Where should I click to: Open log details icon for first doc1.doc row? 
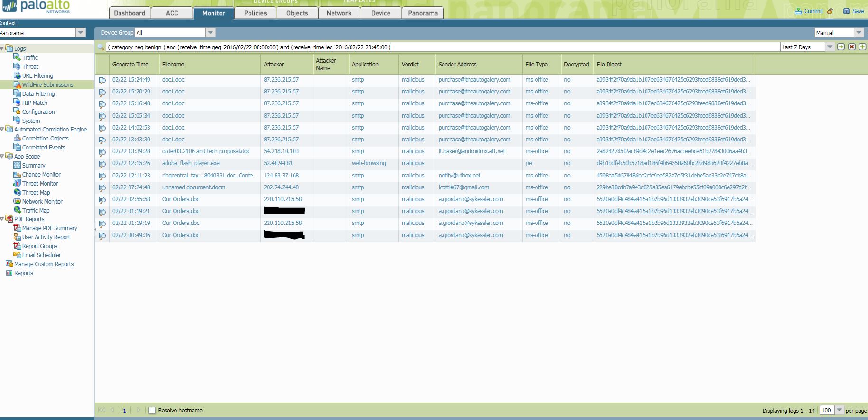pyautogui.click(x=102, y=80)
